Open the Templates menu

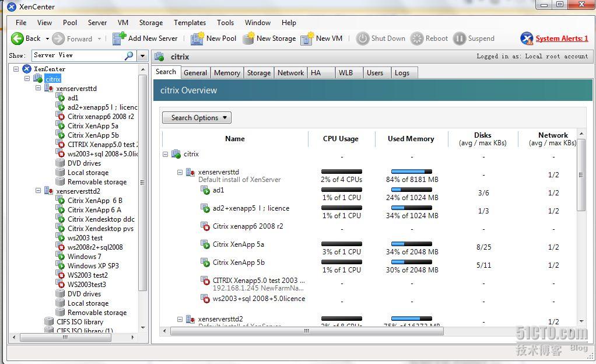(190, 22)
